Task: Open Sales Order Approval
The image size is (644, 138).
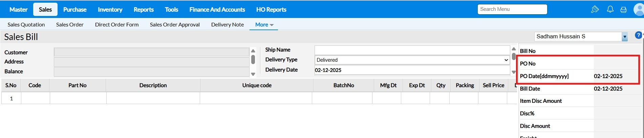Action: pyautogui.click(x=175, y=25)
